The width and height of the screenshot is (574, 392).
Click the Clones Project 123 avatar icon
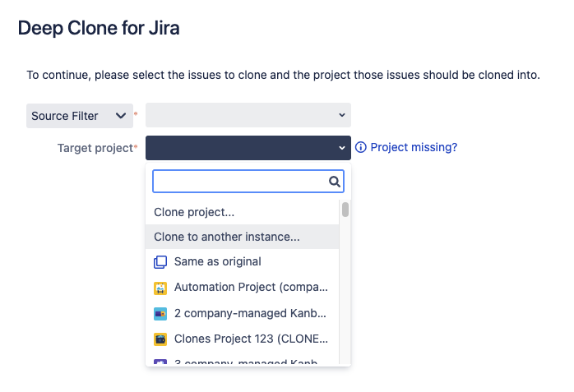[160, 339]
